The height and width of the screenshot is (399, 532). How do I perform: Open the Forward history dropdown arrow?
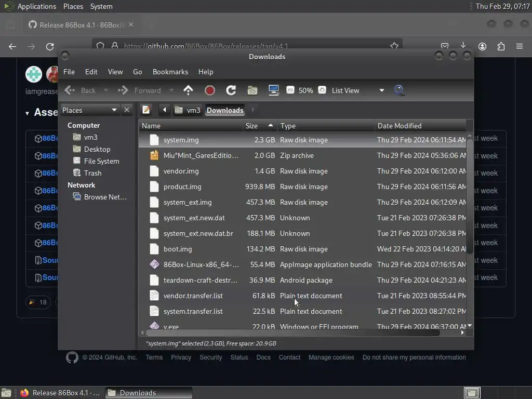(x=171, y=90)
